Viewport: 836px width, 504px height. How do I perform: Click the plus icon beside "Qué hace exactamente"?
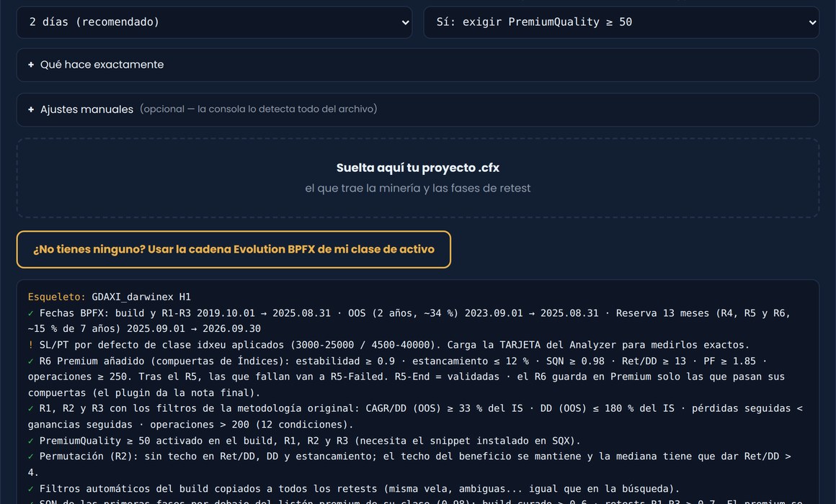pos(31,65)
